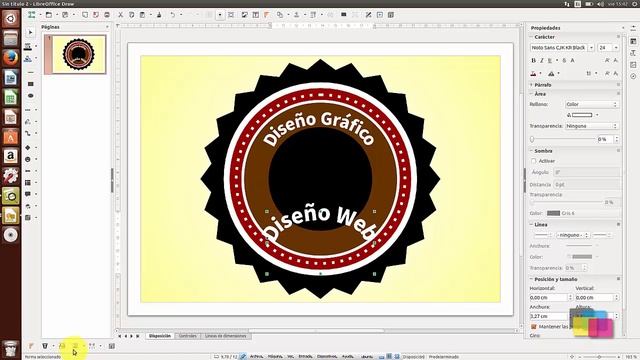Collapse the Sombra section
Screen dimensions: 640x360
[x=531, y=151]
